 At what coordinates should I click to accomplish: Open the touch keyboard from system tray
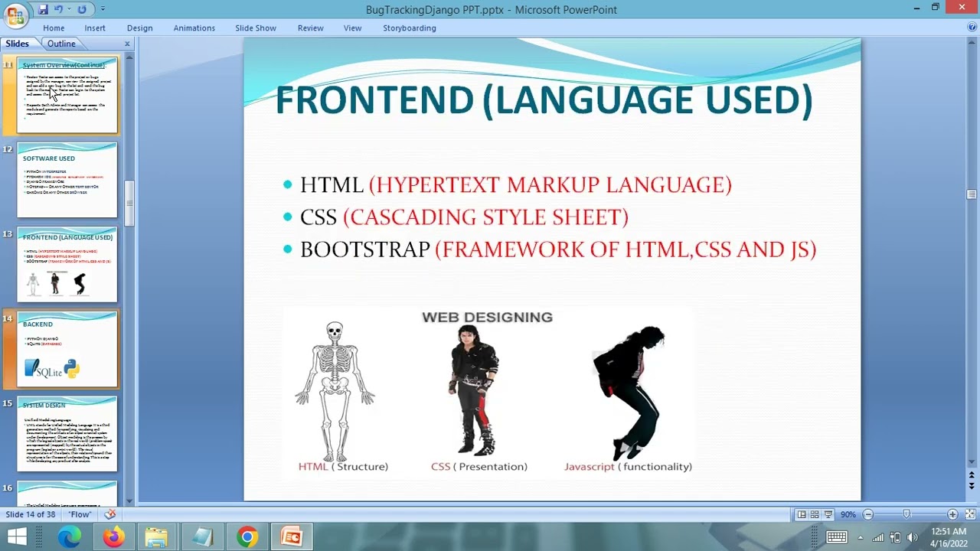coord(837,537)
